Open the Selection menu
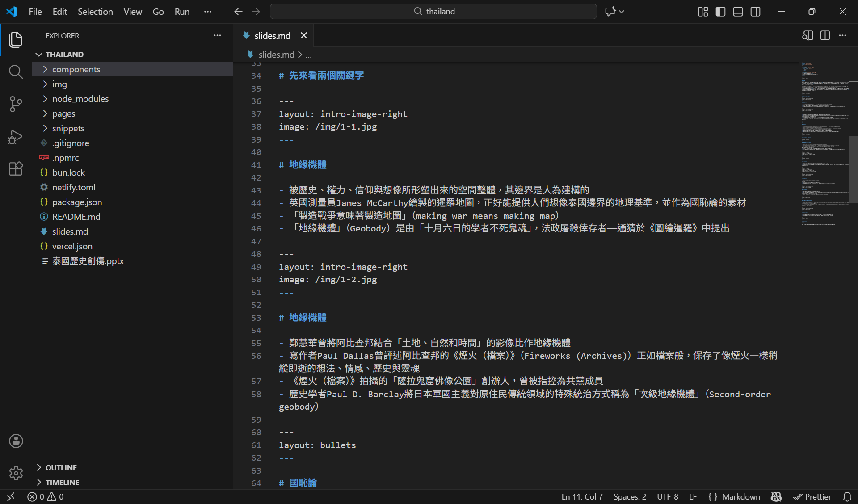Image resolution: width=858 pixels, height=504 pixels. point(95,12)
